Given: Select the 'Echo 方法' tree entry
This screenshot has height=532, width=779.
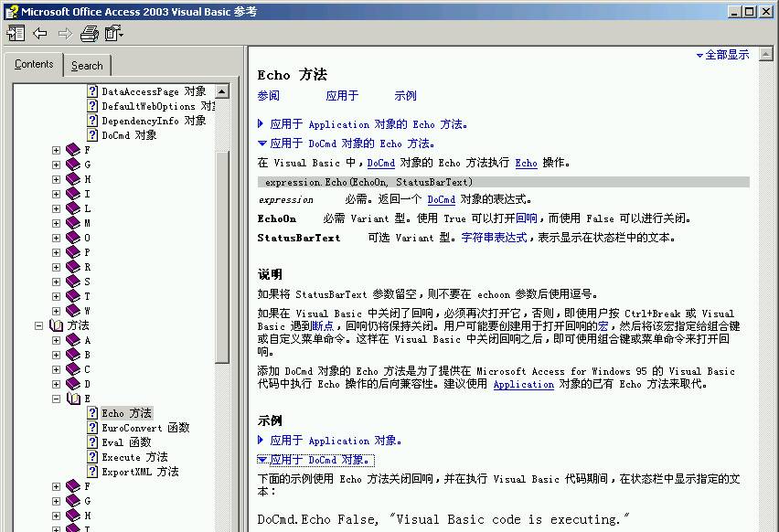Looking at the screenshot, I should click(x=127, y=413).
